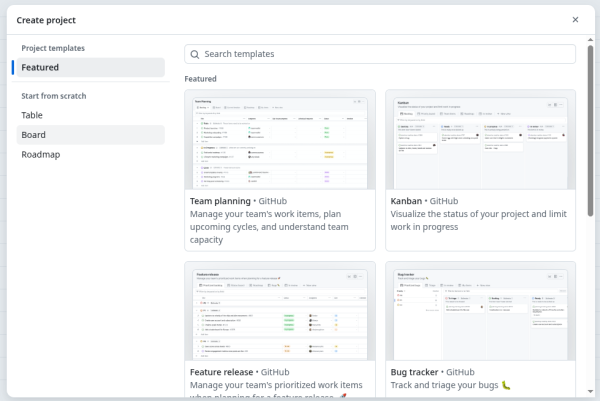Open the Kanban template thumbnail
The width and height of the screenshot is (600, 401).
point(480,140)
